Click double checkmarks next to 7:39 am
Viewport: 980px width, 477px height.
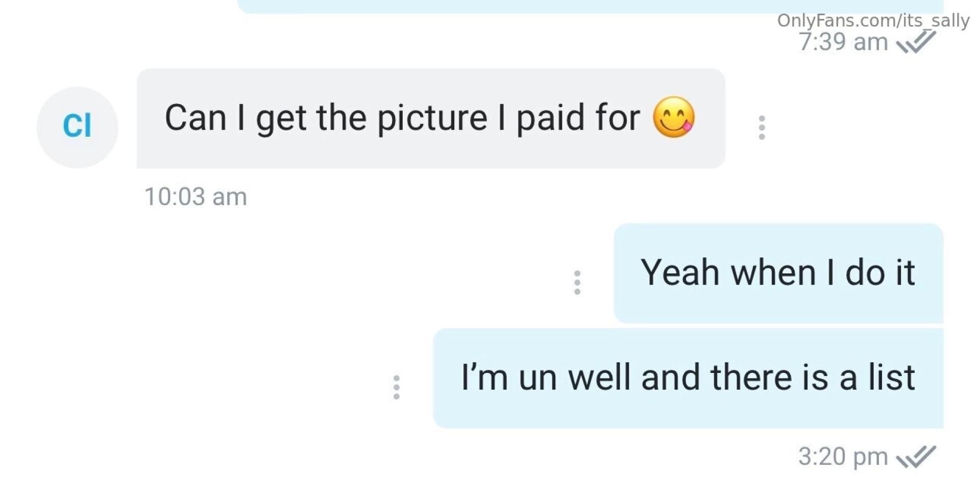click(x=916, y=42)
